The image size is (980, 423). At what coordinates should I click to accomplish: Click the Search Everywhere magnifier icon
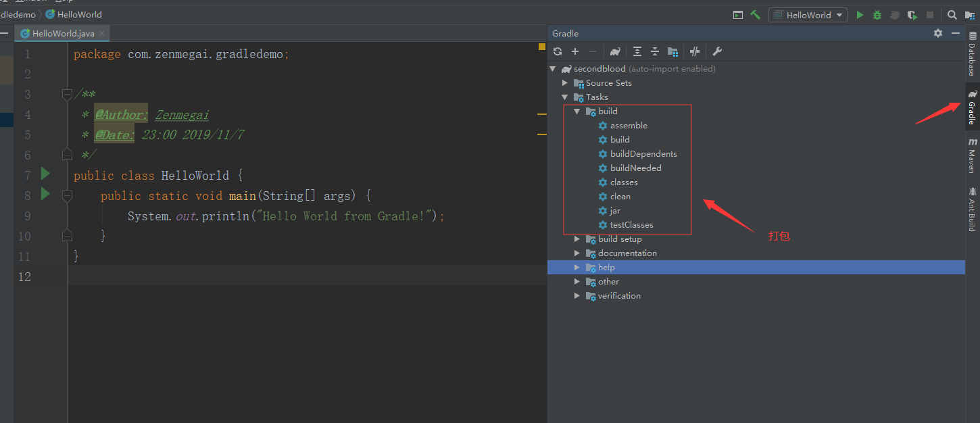952,15
